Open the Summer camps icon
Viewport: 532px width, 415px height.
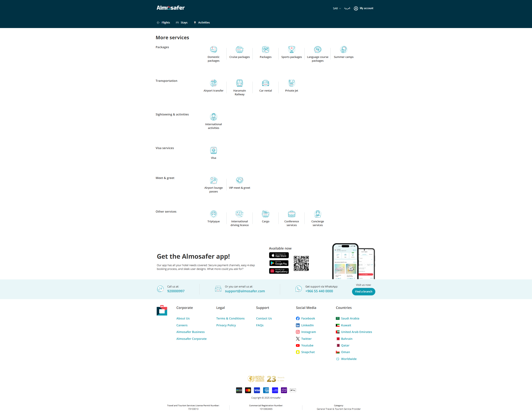[344, 50]
